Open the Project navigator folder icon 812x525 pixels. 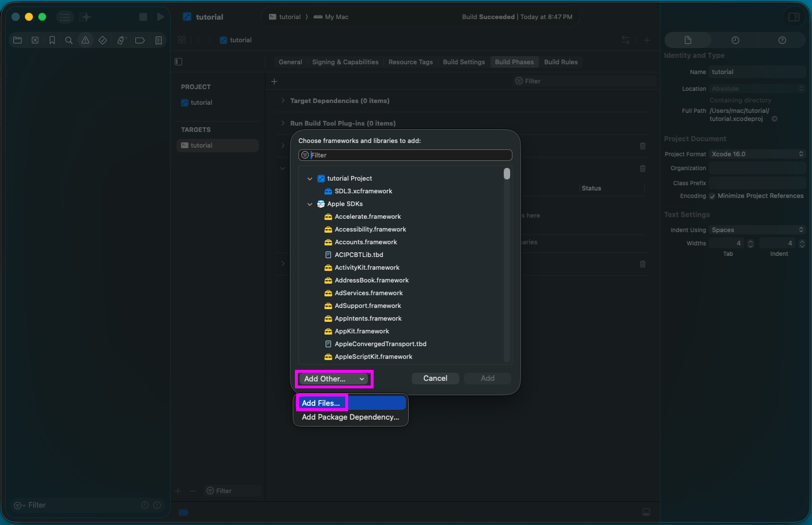point(17,41)
